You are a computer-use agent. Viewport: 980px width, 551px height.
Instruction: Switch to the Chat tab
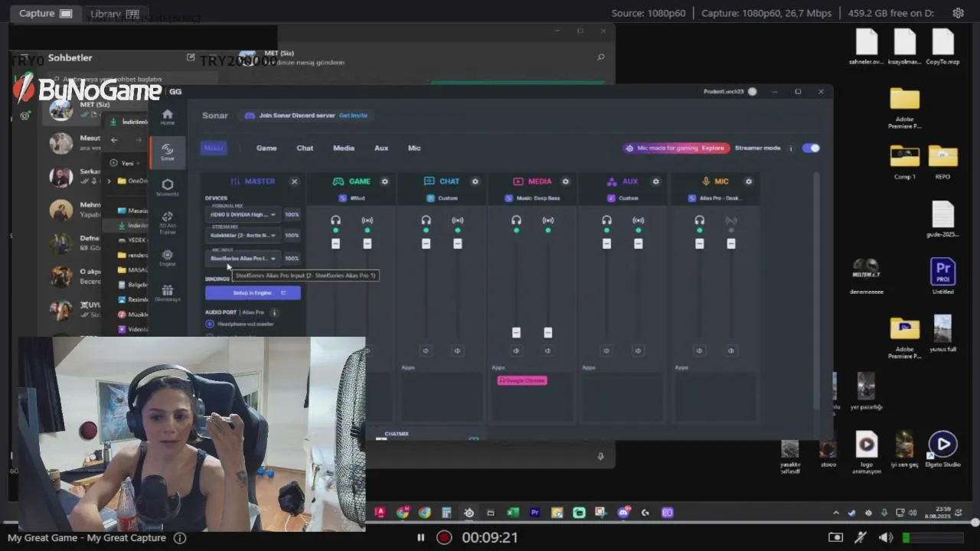pyautogui.click(x=305, y=148)
